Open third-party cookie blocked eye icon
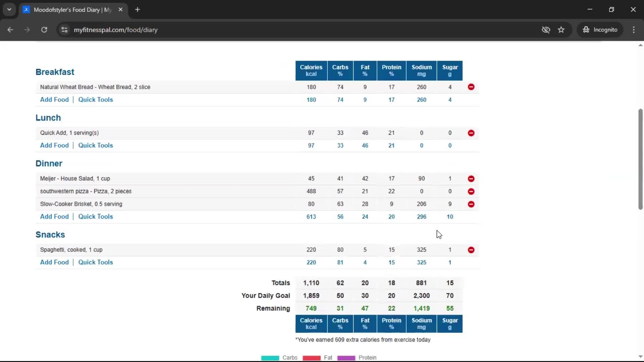 point(546,30)
